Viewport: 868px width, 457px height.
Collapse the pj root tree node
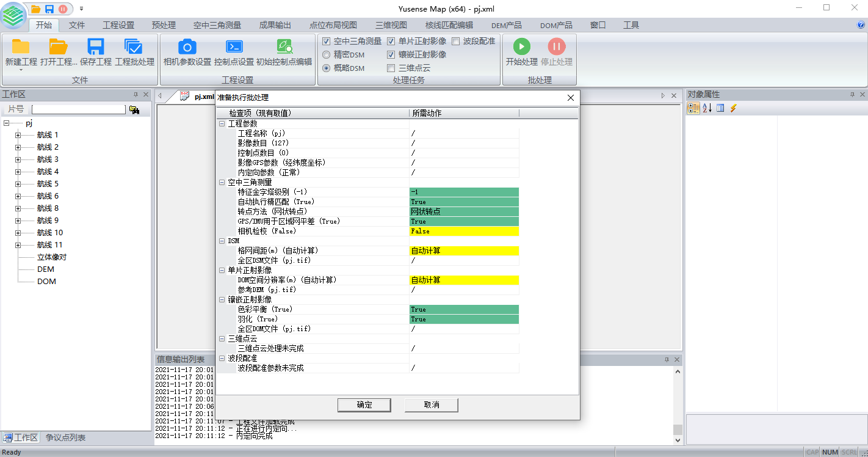click(6, 123)
